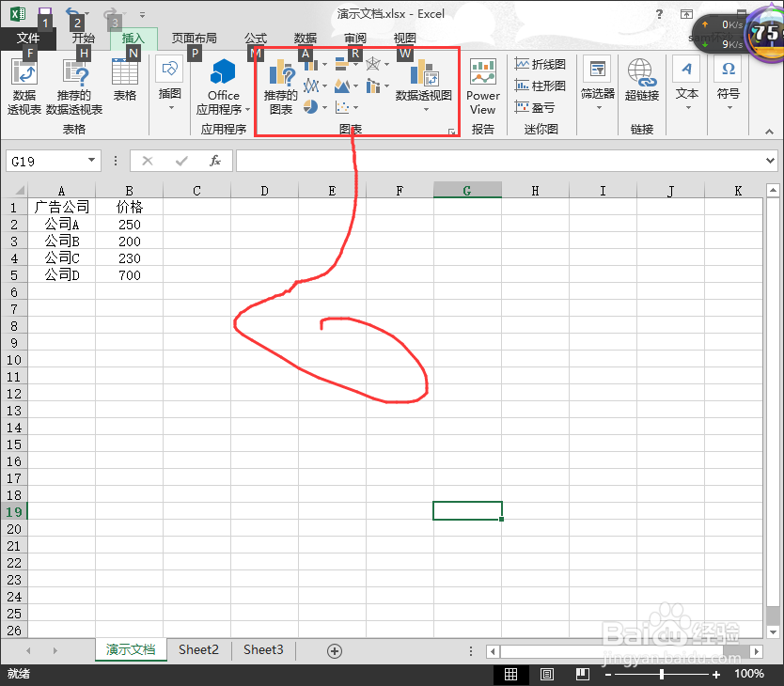Insert a combo chart icon
The height and width of the screenshot is (686, 784).
tap(373, 86)
